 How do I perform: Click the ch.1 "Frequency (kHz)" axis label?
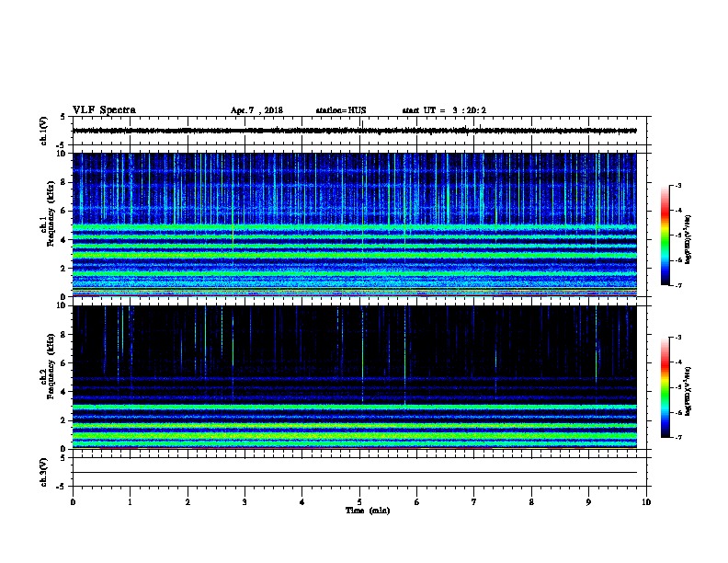click(51, 213)
